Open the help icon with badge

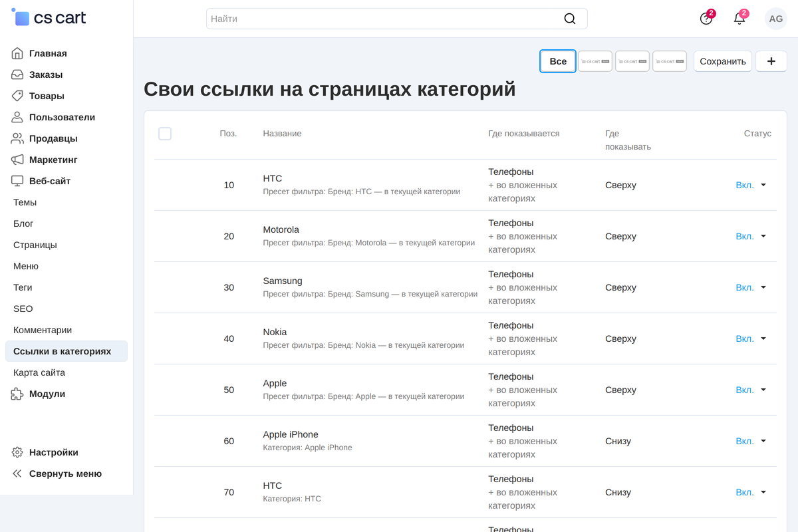[706, 19]
